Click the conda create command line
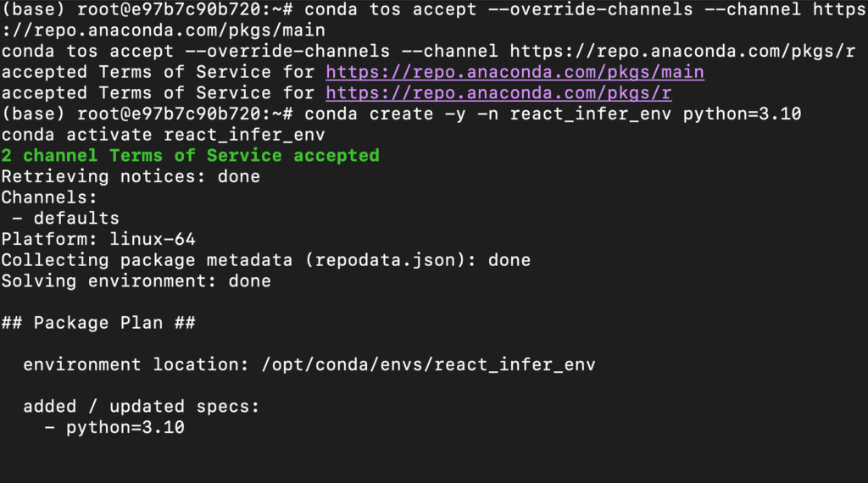This screenshot has height=483, width=868. point(553,114)
